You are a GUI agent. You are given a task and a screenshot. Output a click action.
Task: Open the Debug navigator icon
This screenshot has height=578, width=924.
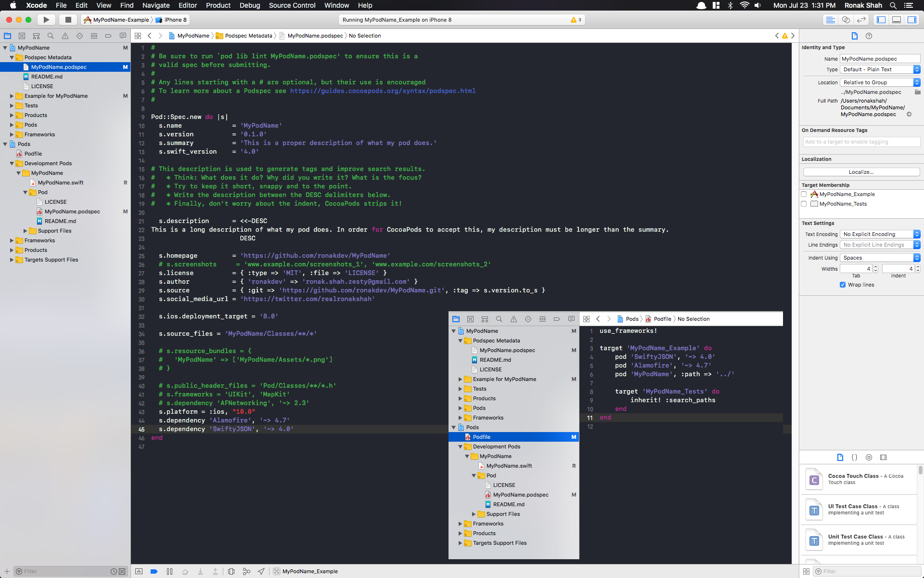pyautogui.click(x=94, y=36)
